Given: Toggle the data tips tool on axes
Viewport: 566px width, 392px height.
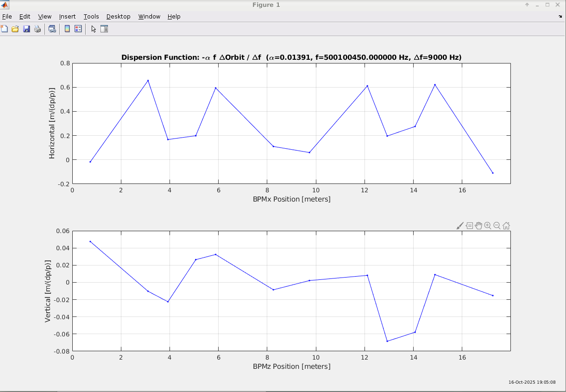Looking at the screenshot, I should pyautogui.click(x=469, y=226).
